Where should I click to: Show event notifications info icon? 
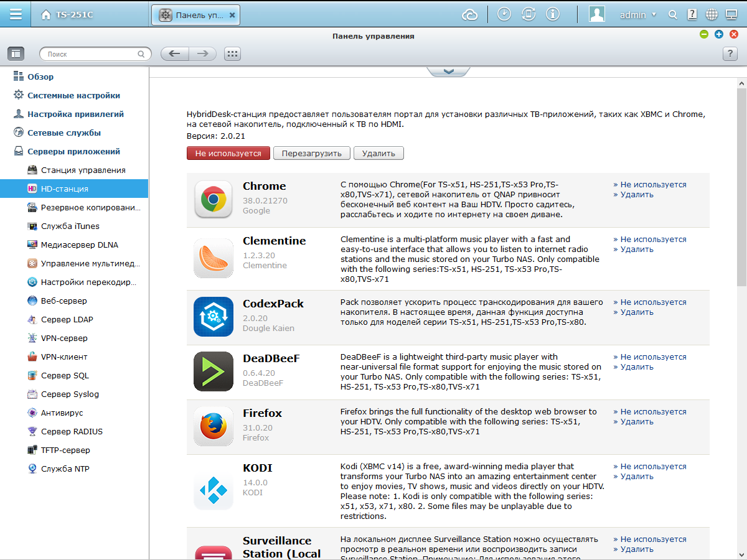point(553,14)
